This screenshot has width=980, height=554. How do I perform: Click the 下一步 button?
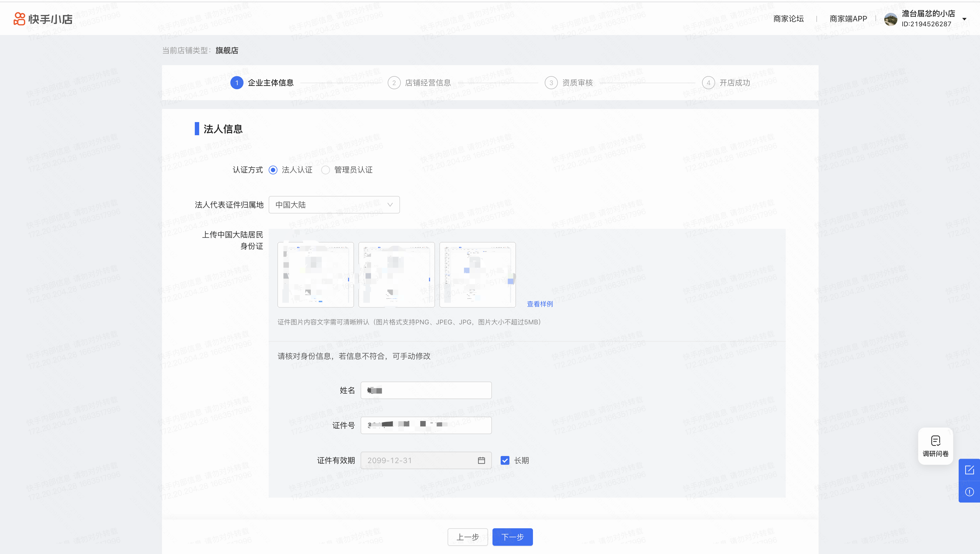click(x=512, y=537)
